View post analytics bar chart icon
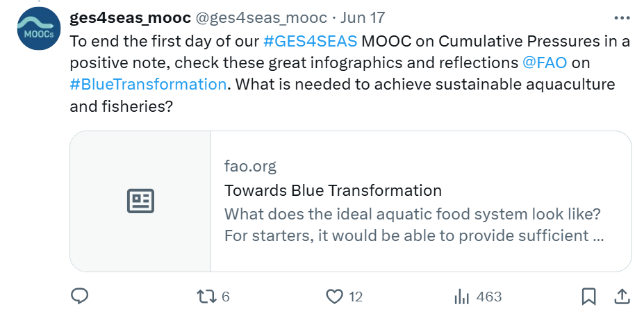 (x=461, y=297)
